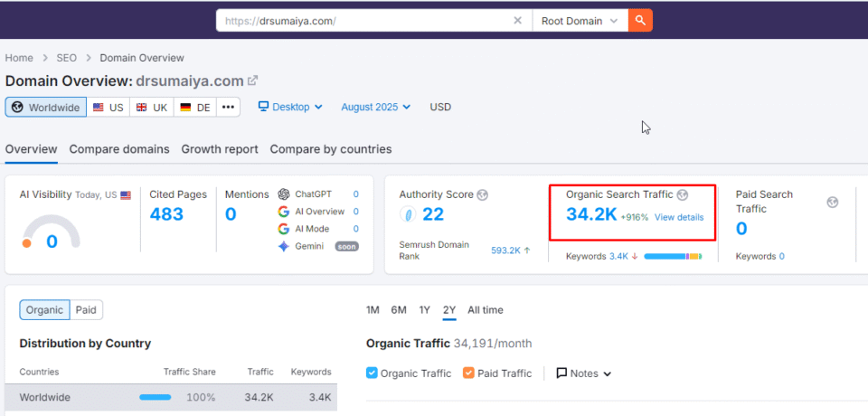Click the Gemini icon in Mentions list
Viewport: 868px width, 416px height.
284,246
